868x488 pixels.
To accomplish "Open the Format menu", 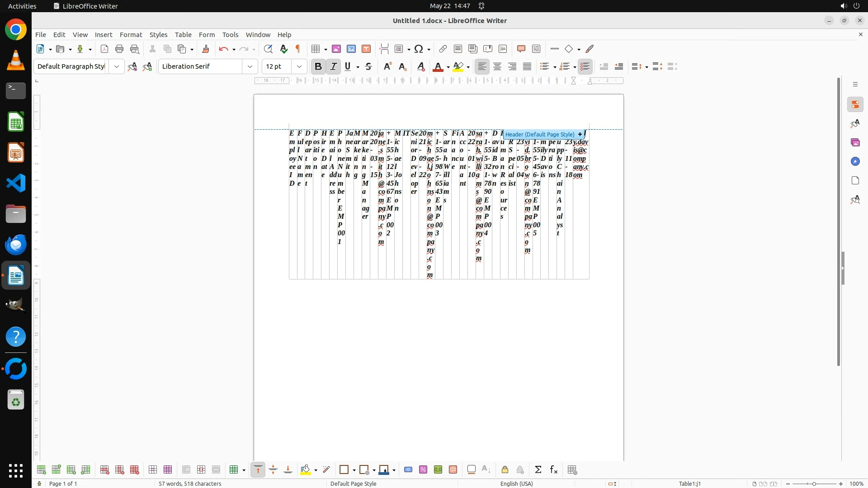I will click(131, 34).
